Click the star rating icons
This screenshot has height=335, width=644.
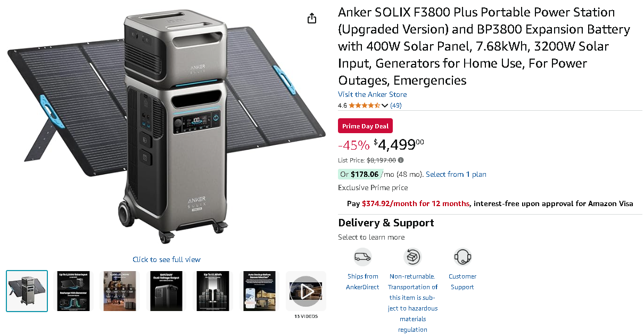point(365,105)
